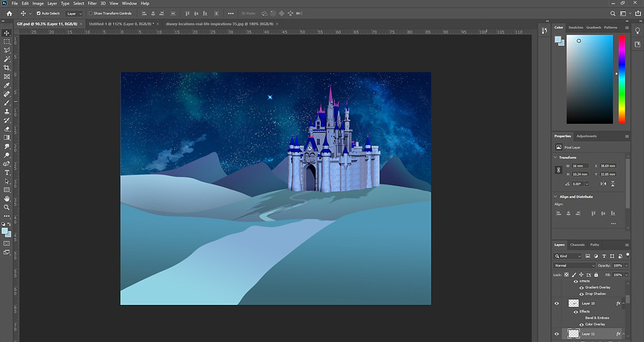The image size is (644, 342).
Task: Filter layers by adjustment layers icon
Action: [596, 256]
